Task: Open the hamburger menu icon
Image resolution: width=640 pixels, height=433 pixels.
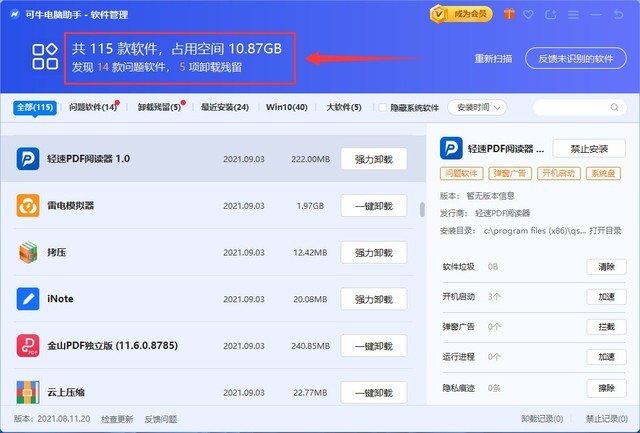Action: coord(573,15)
